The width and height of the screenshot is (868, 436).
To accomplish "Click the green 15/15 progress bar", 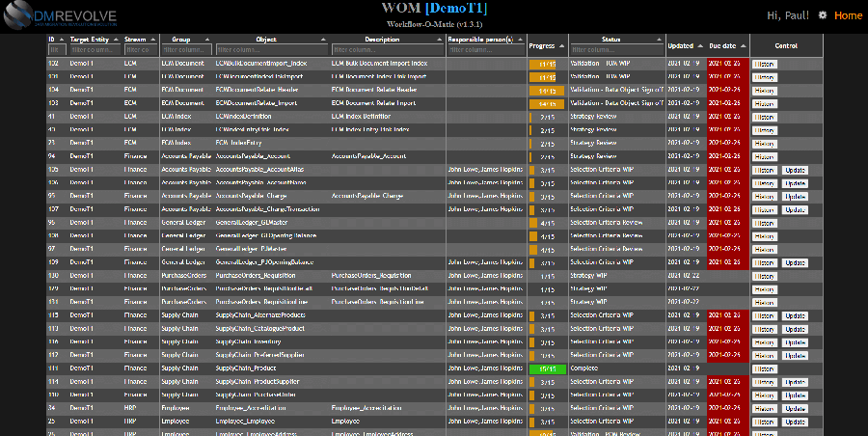I will (546, 368).
